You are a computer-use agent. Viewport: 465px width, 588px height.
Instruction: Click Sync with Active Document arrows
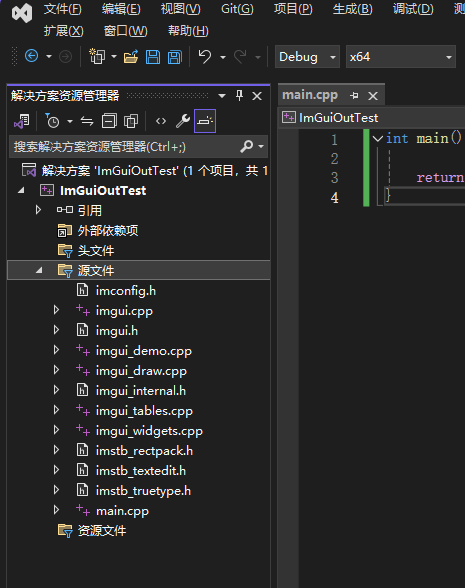pos(87,121)
